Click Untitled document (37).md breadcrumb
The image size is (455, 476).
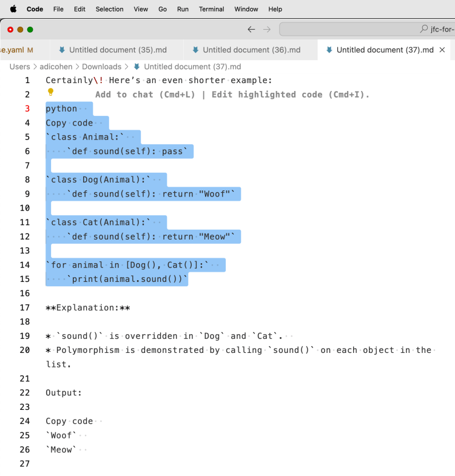click(192, 67)
